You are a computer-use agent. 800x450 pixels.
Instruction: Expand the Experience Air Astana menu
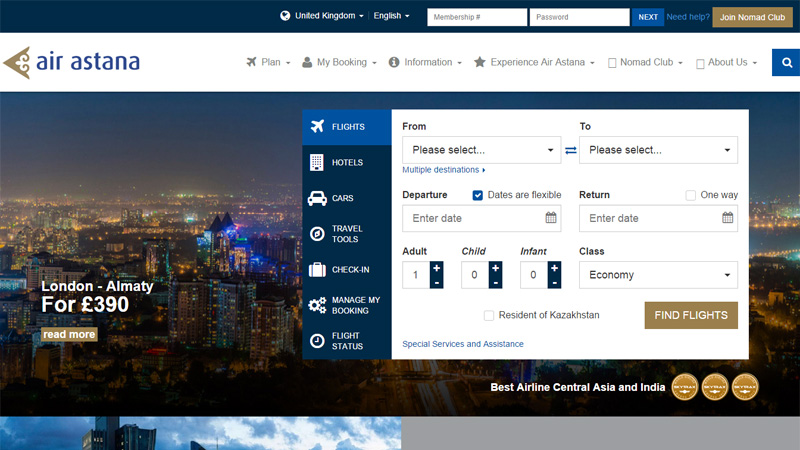click(x=534, y=62)
